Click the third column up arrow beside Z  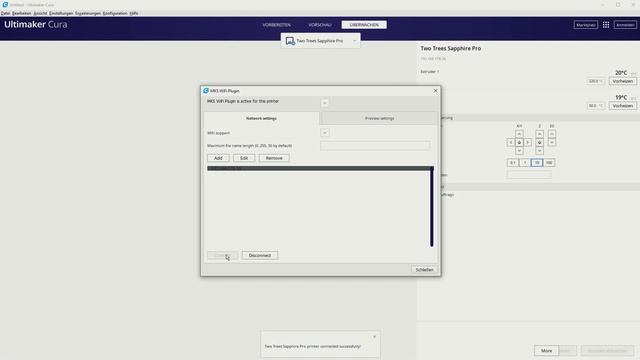coord(552,134)
